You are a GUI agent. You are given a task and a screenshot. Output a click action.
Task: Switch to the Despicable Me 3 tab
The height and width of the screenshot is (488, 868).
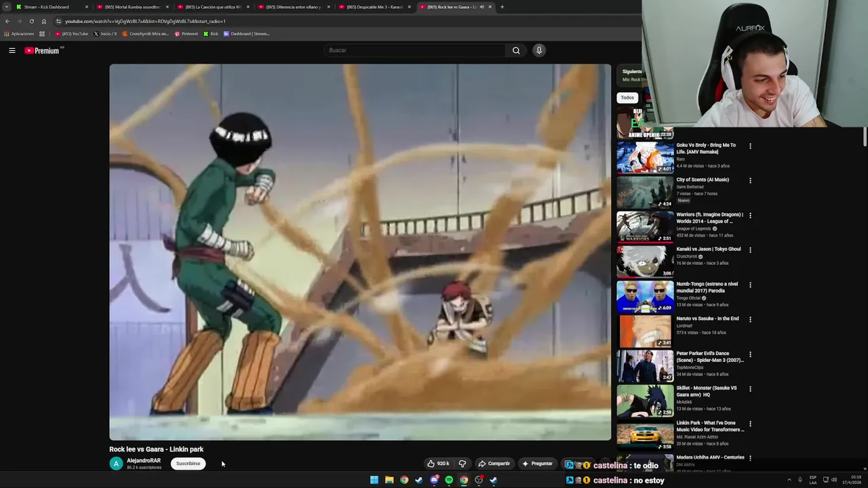pos(374,7)
